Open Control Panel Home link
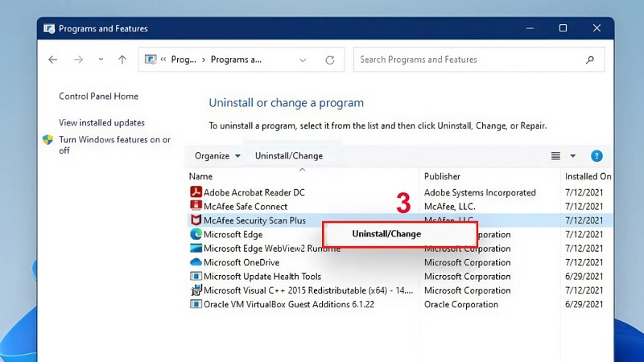This screenshot has height=362, width=644. coord(98,97)
